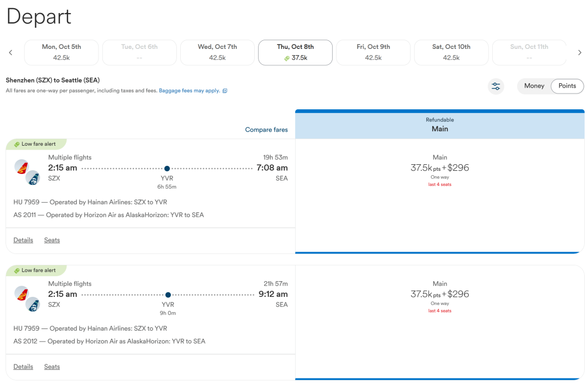Open the Compare fares link

pyautogui.click(x=266, y=129)
